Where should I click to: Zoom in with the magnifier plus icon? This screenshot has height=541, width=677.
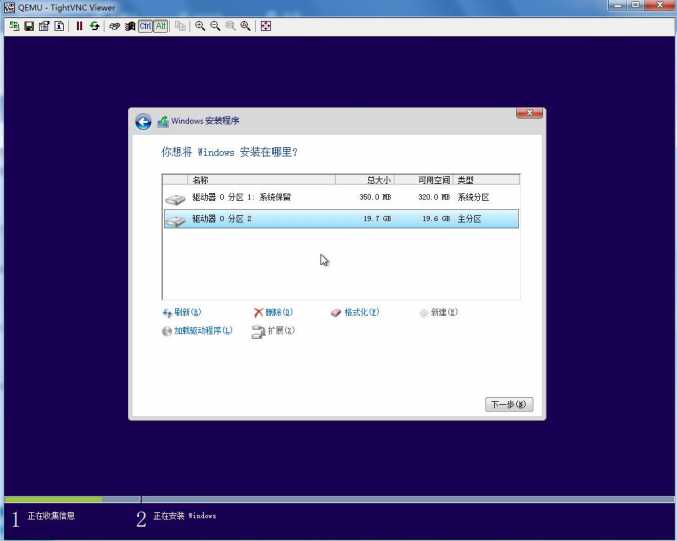(199, 26)
